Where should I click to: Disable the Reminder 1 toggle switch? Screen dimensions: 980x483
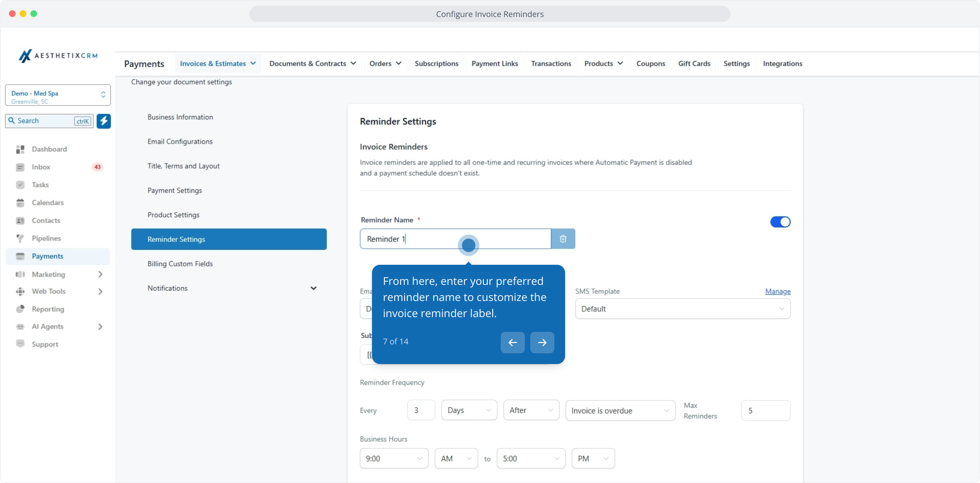[x=780, y=222]
